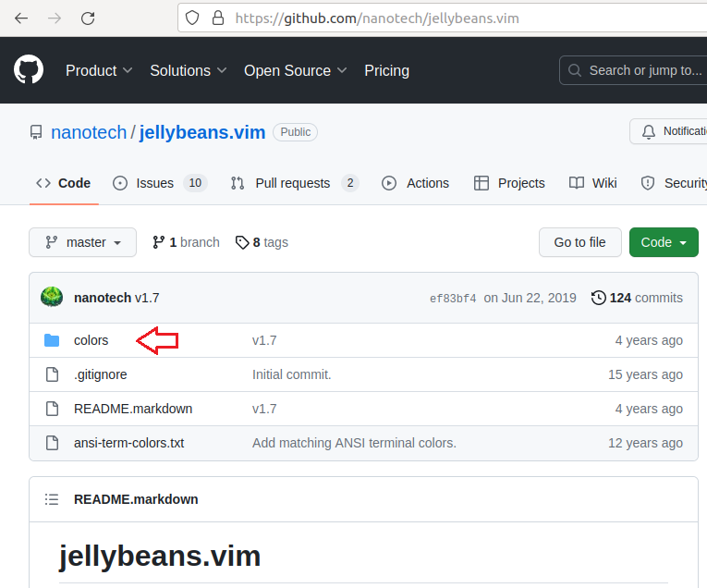Screen dimensions: 707x588
Task: Click the ansi-term-colors.txt file icon
Action: [53, 443]
